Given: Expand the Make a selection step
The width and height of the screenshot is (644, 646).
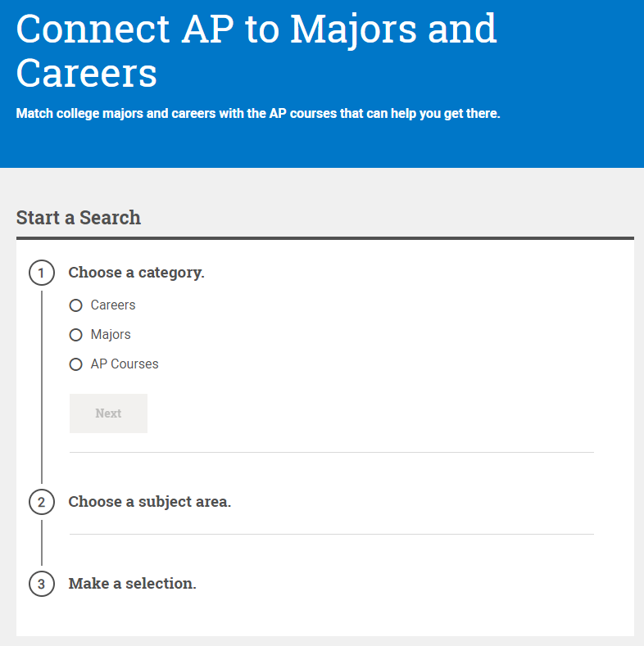Looking at the screenshot, I should coord(132,584).
